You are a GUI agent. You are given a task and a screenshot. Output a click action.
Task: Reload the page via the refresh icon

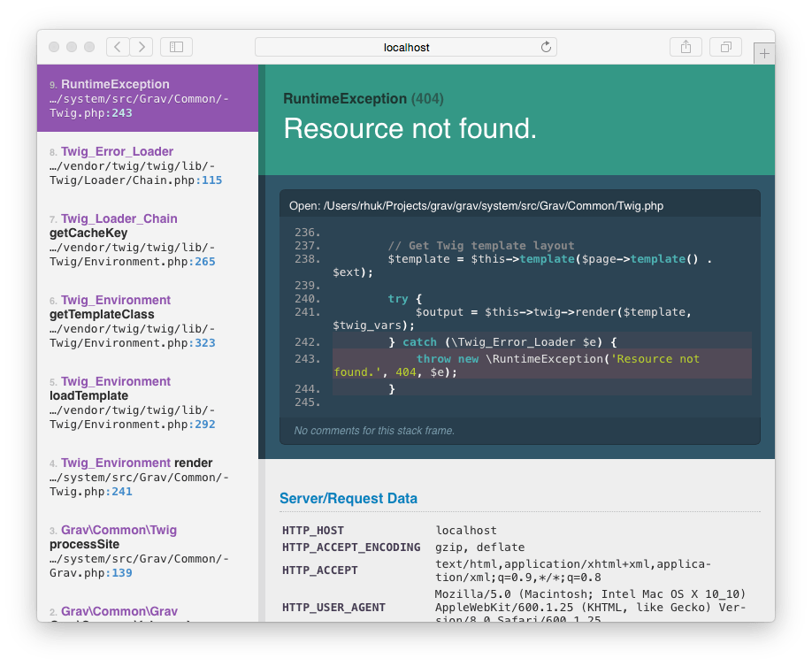click(547, 47)
